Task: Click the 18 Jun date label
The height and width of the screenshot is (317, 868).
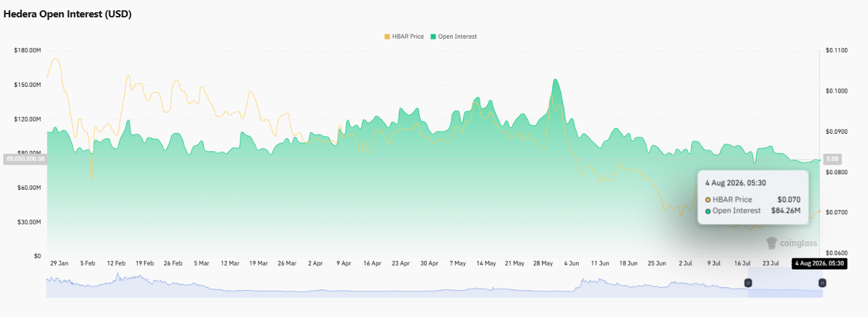Action: tap(628, 264)
